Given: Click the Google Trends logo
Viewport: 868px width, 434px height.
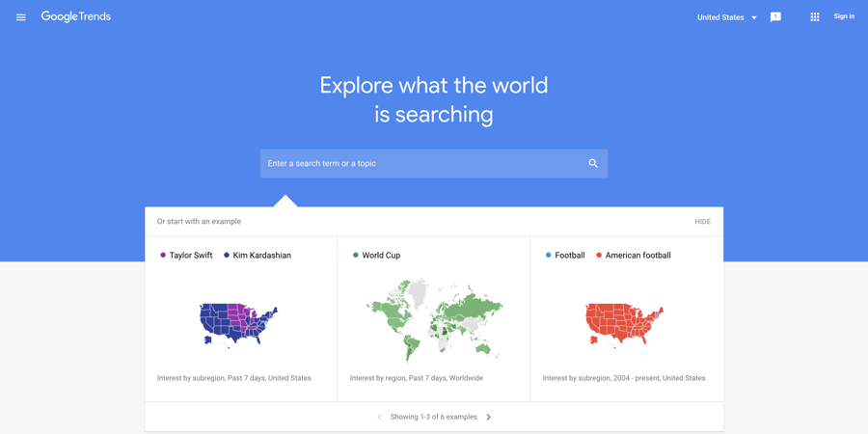Looking at the screenshot, I should (x=76, y=16).
